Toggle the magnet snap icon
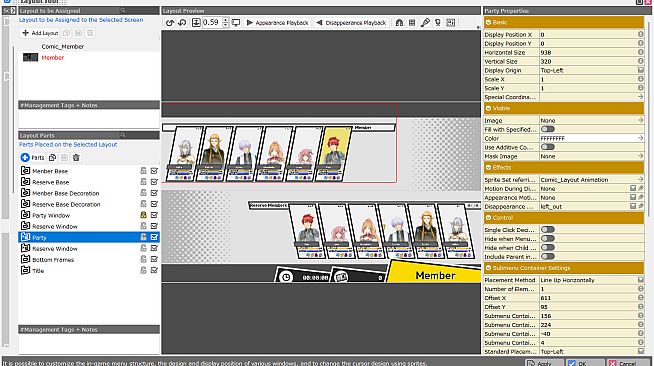This screenshot has height=366, width=654. (x=399, y=23)
